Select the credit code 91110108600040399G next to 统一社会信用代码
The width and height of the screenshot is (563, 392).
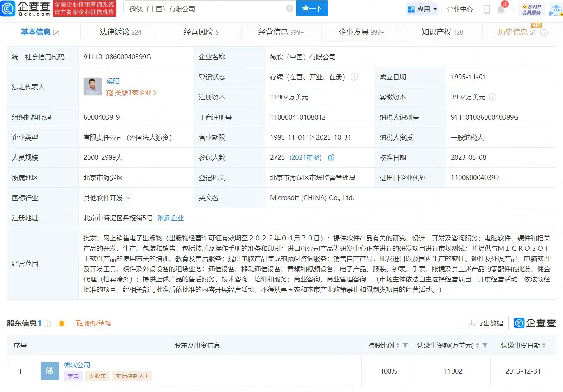(x=117, y=57)
